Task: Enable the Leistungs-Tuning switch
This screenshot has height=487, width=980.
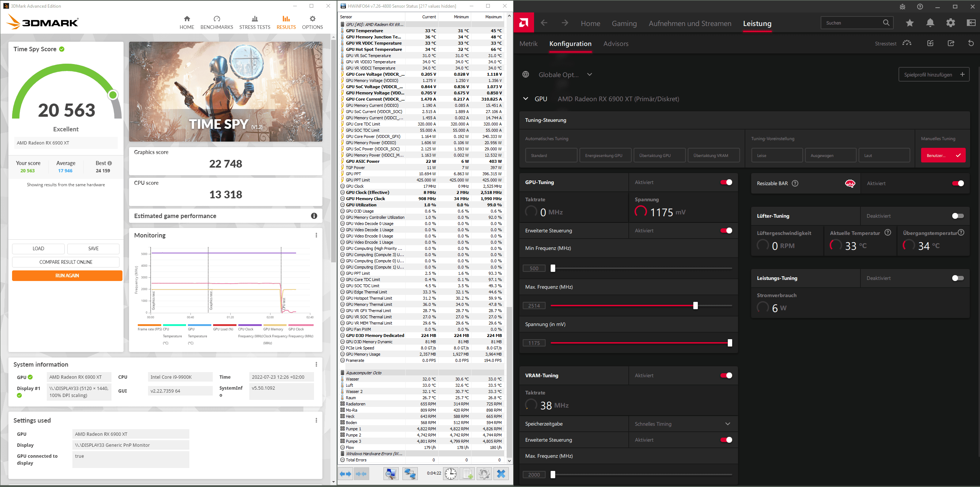Action: click(958, 278)
